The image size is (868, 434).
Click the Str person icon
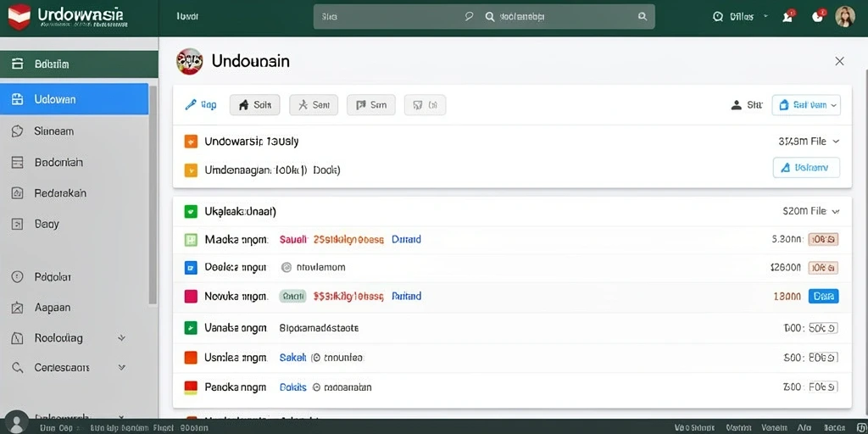737,104
